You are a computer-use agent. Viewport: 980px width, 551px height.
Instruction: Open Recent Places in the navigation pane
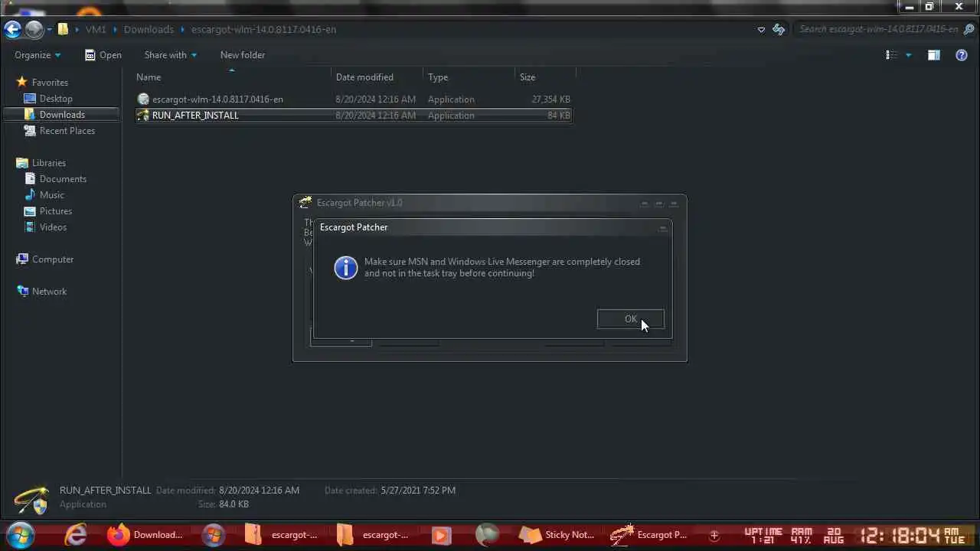click(x=67, y=131)
